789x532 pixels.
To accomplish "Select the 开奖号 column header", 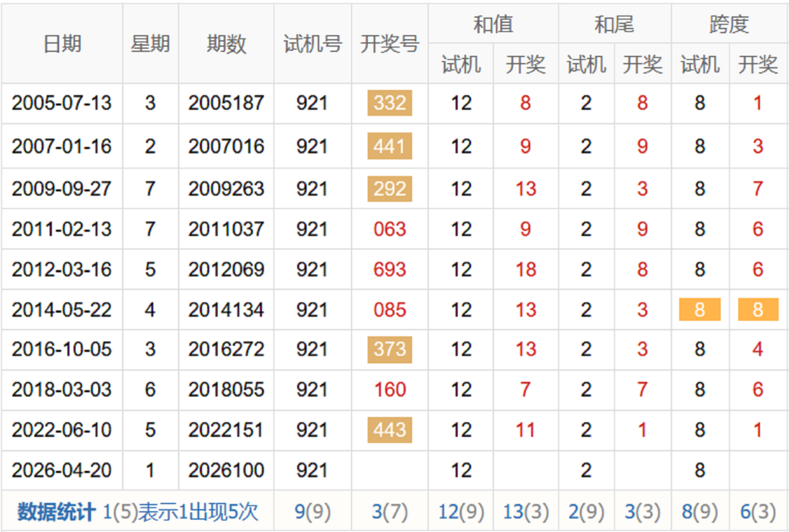I will (390, 44).
